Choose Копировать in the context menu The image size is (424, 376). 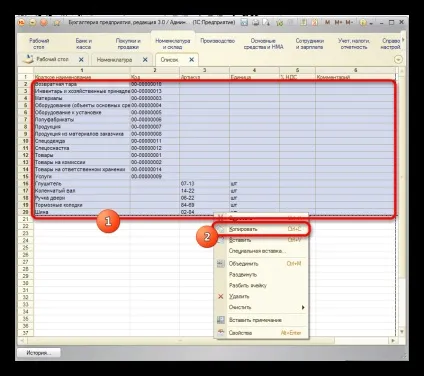coord(261,229)
